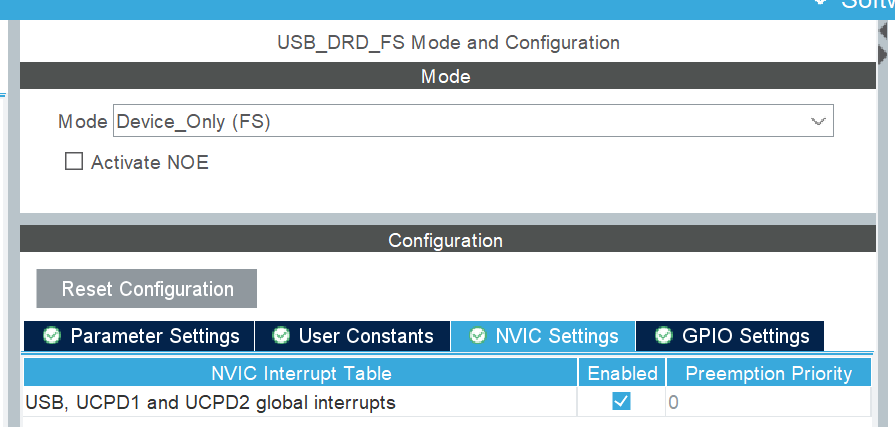
Task: Click the green check icon on NVIC Settings
Action: (x=478, y=336)
